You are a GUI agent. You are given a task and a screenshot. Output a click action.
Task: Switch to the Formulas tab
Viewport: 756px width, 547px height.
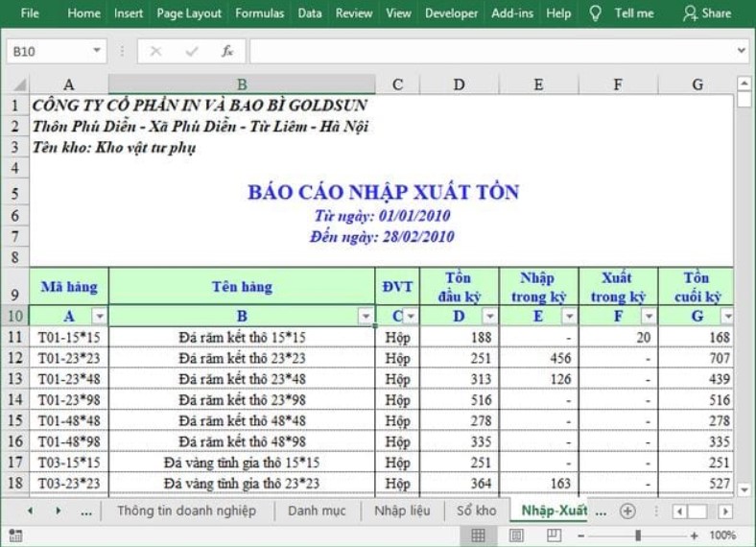[x=259, y=13]
